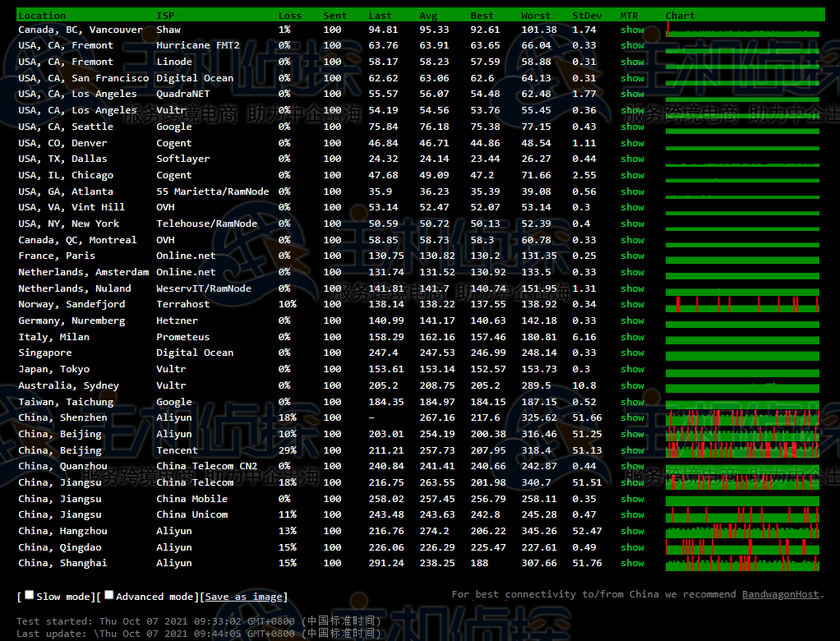The width and height of the screenshot is (840, 641).
Task: Enable the Slow mode checkbox
Action: (x=30, y=595)
